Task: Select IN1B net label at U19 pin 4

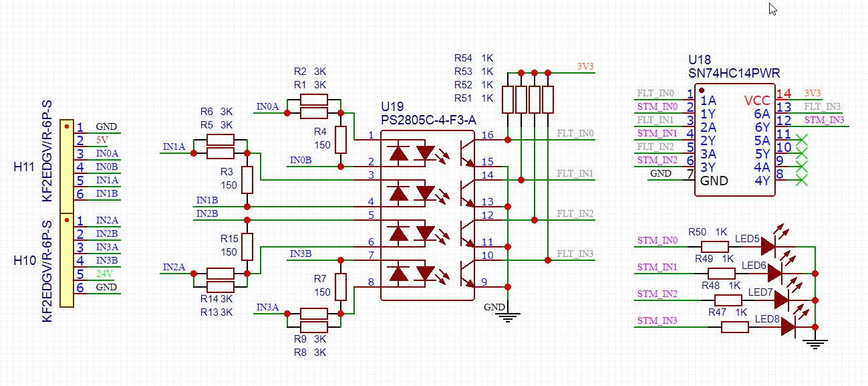Action: click(x=207, y=200)
